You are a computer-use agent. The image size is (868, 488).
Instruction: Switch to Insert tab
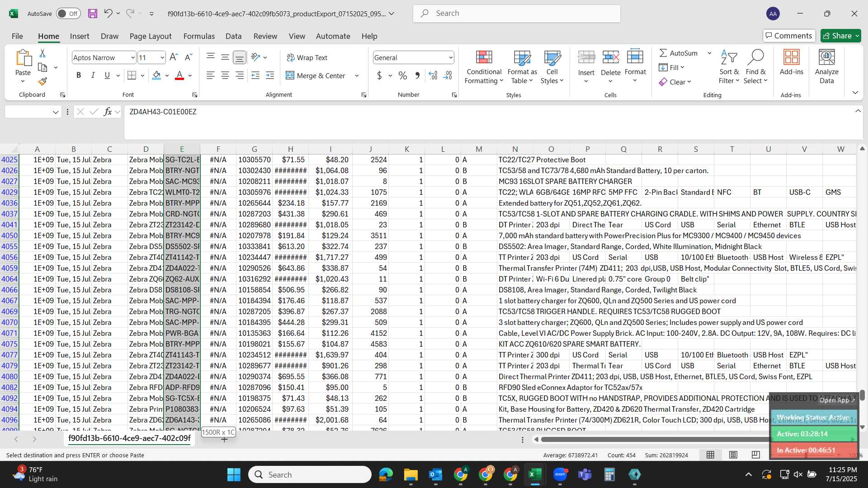[x=80, y=36]
